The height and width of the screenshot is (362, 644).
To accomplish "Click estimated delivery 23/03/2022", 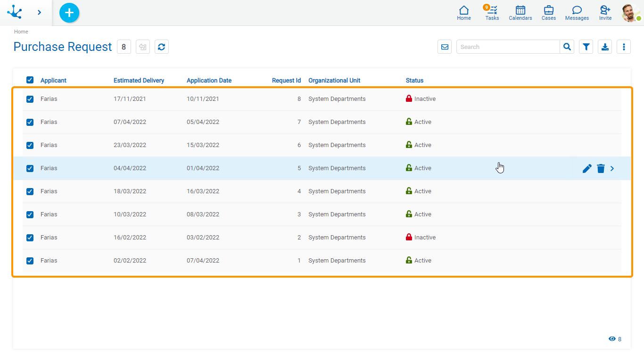I will tap(130, 145).
